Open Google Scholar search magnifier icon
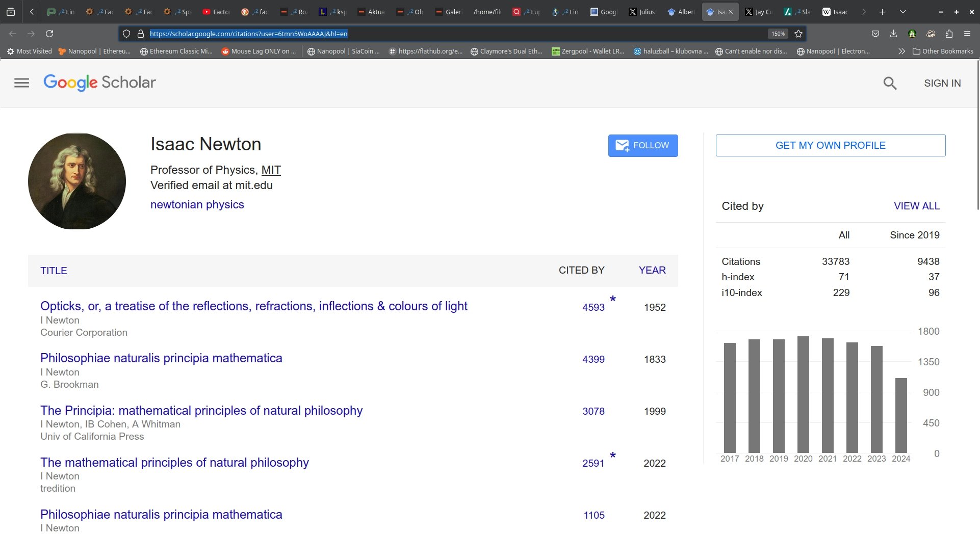Image resolution: width=980 pixels, height=536 pixels. [890, 83]
